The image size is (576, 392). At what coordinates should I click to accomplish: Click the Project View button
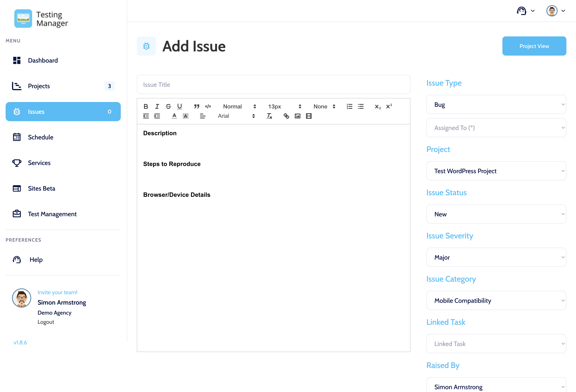[x=534, y=46]
